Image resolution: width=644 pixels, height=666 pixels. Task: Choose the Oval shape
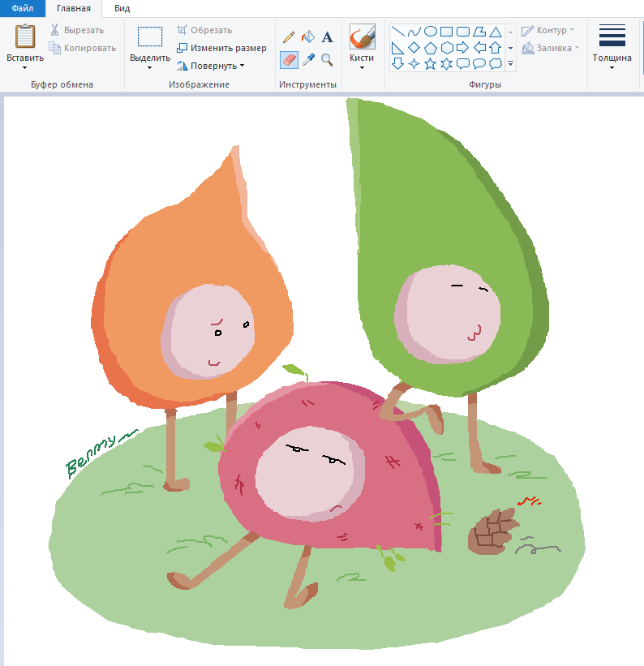(x=431, y=32)
